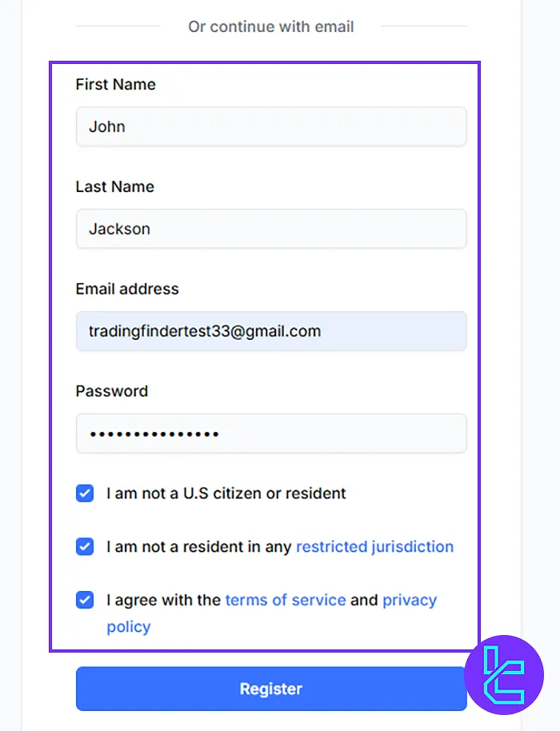Click the 'I agree with the' label text
The height and width of the screenshot is (731, 560).
click(164, 600)
